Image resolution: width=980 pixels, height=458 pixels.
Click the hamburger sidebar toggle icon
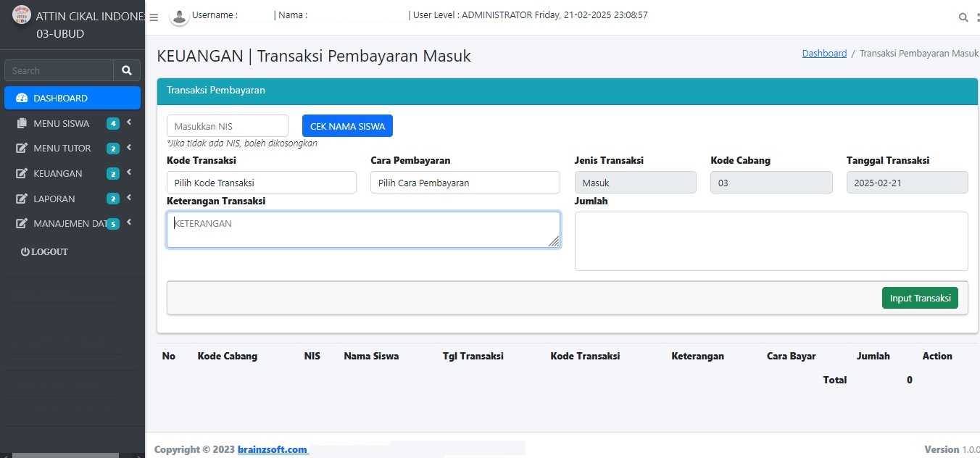coord(154,17)
